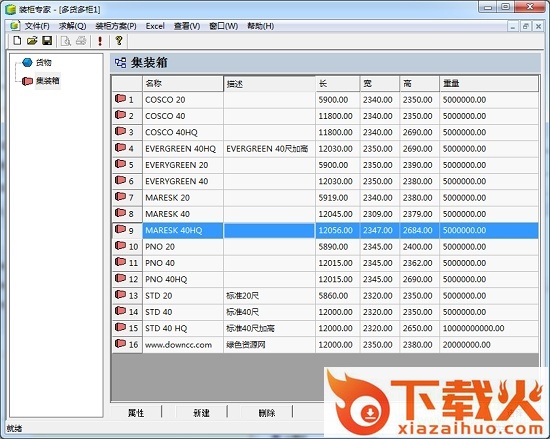Click the blue cargo icon in tree
This screenshot has height=439, width=550.
[27, 62]
